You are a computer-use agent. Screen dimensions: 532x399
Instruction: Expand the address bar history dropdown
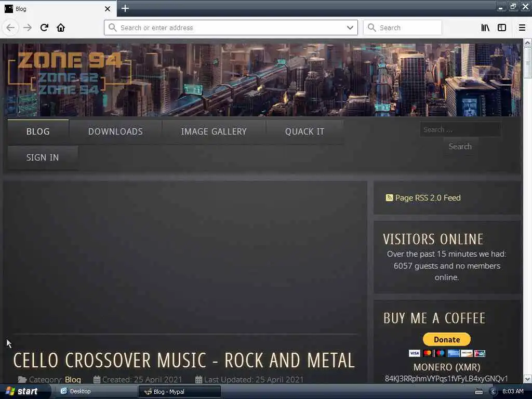tap(350, 28)
